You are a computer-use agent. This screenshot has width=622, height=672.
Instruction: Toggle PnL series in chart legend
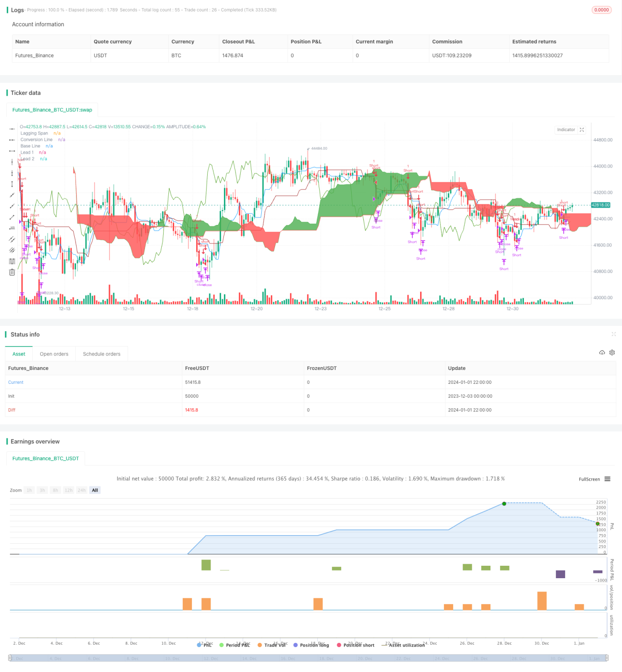point(204,645)
